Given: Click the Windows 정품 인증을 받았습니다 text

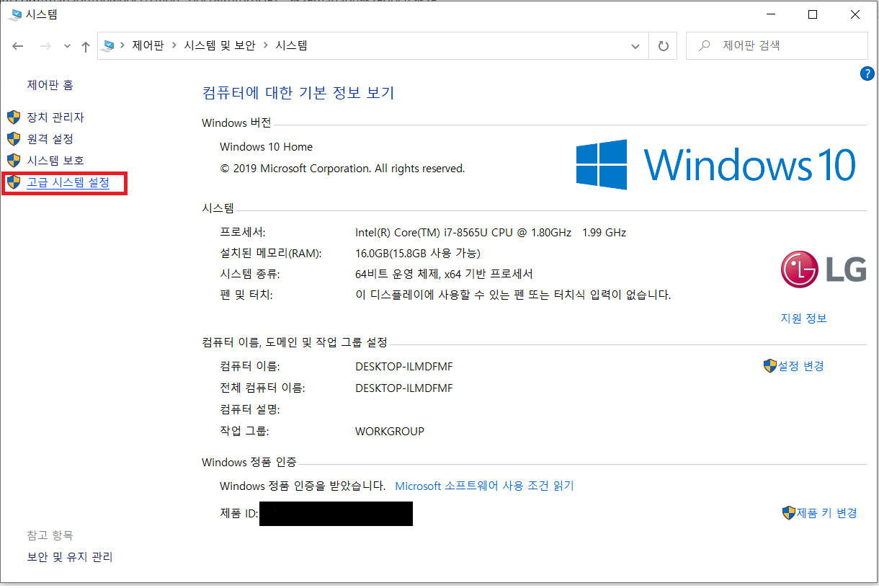Looking at the screenshot, I should pos(303,486).
